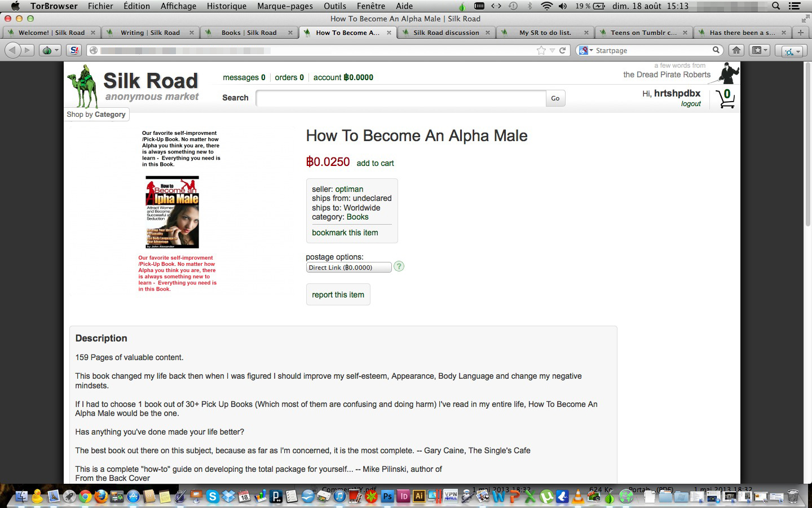Viewport: 812px width, 508px height.
Task: Open Dropbox from the Dock
Action: (x=228, y=496)
